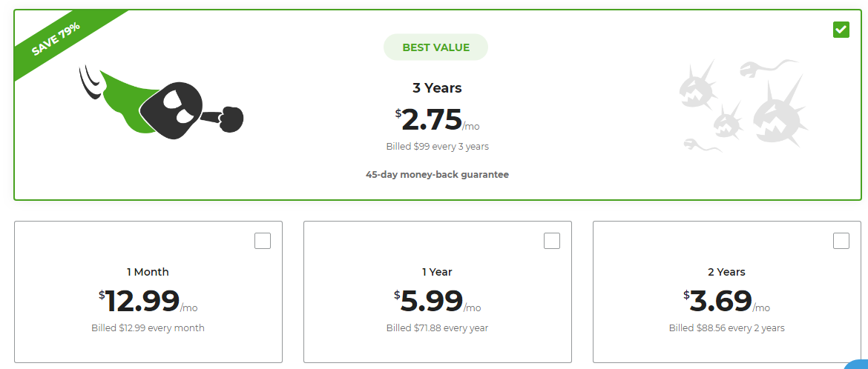Click the blue chat bubble in corner
The width and height of the screenshot is (868, 369).
[x=858, y=362]
